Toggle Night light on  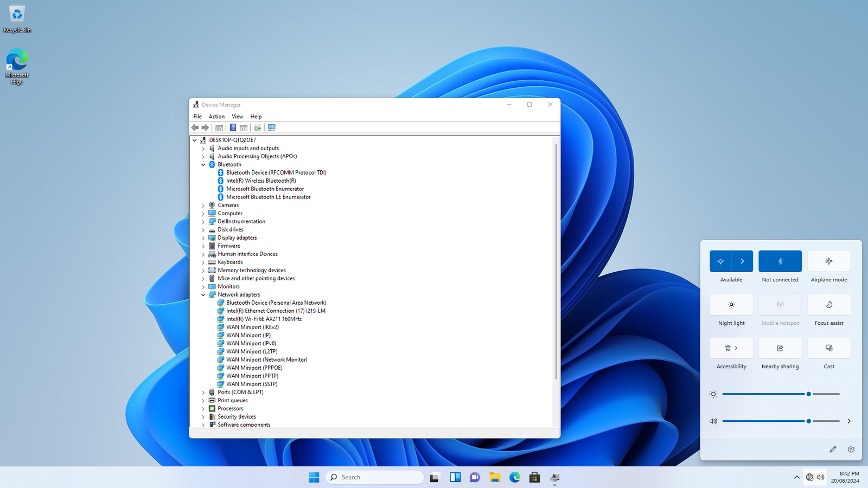pos(731,305)
